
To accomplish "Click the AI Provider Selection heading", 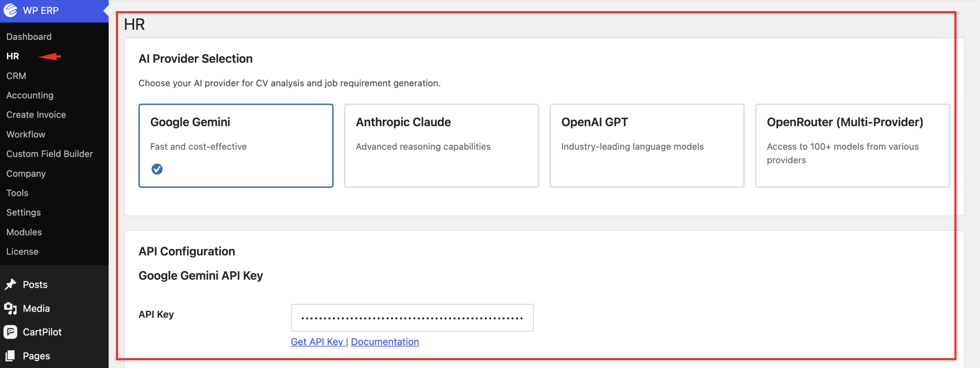I will (x=196, y=59).
